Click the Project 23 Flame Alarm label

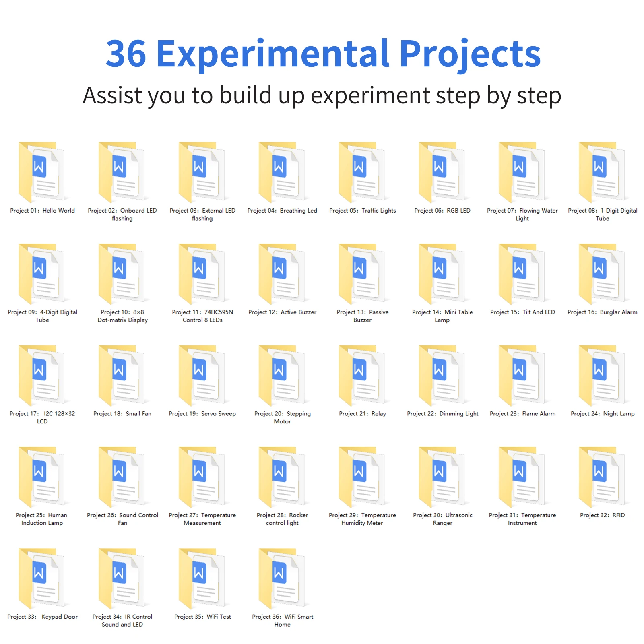522,414
